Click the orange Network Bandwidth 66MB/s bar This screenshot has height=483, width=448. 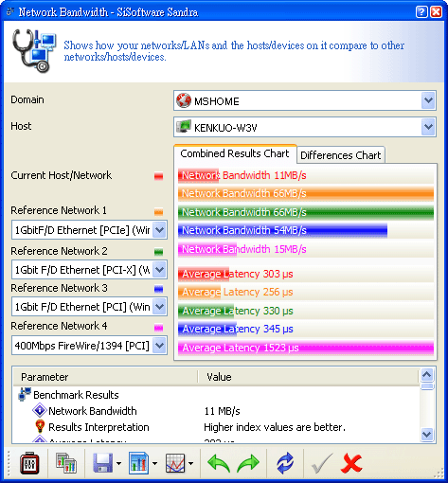[306, 193]
